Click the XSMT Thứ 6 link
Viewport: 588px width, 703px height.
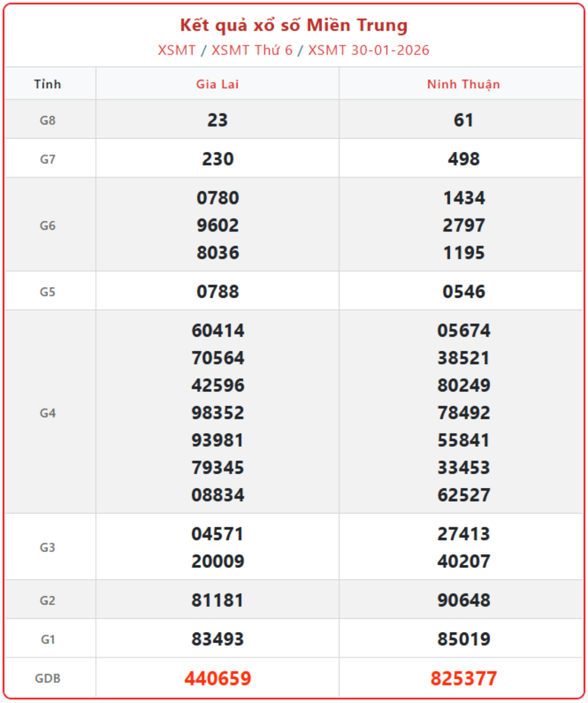252,50
